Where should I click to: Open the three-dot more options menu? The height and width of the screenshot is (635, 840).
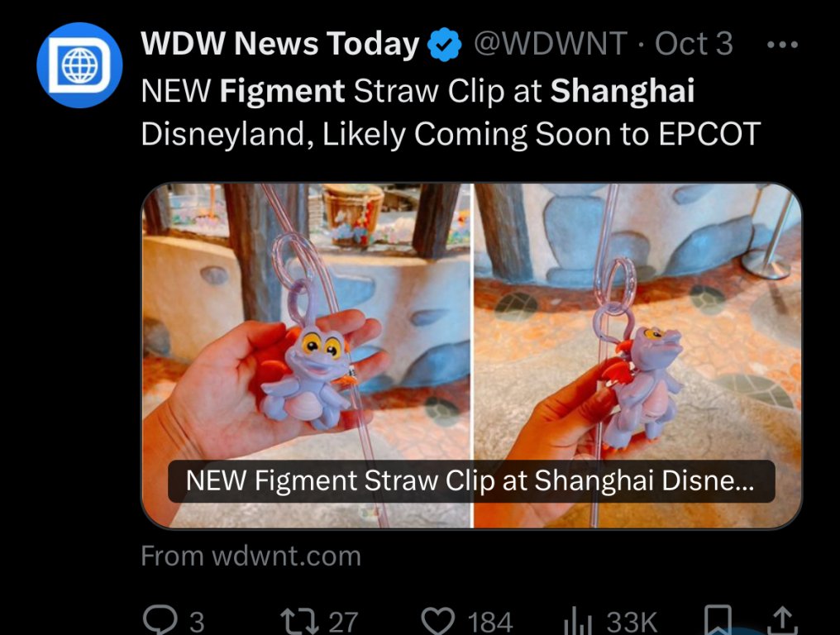[783, 45]
